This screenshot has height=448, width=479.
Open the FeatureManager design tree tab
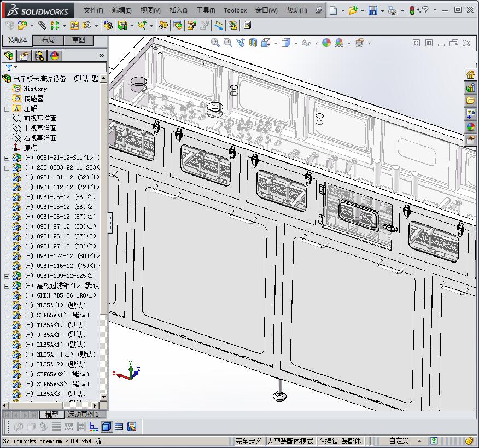pyautogui.click(x=9, y=56)
